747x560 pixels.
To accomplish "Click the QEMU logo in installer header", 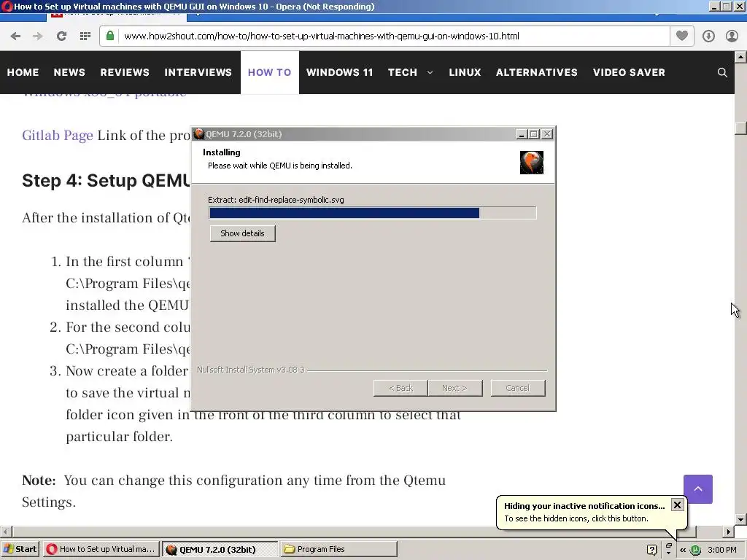I will coord(532,163).
